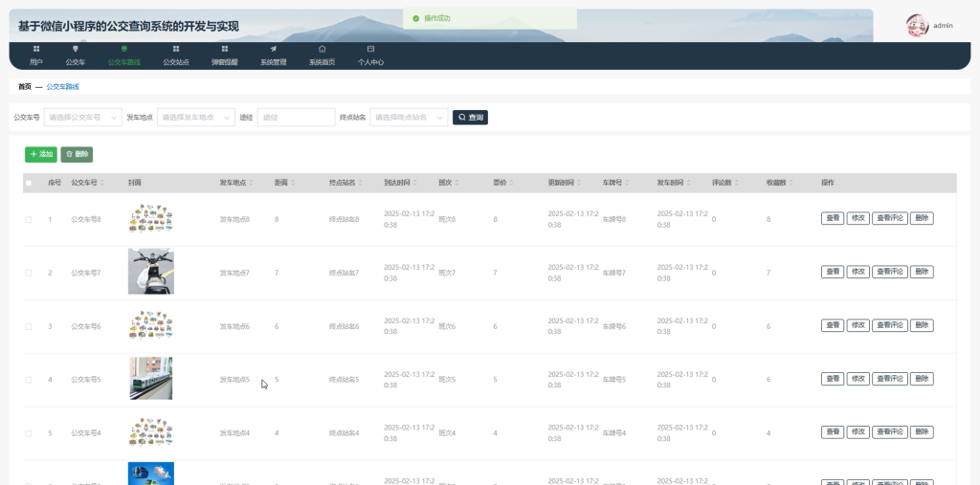Click into the 途经 input field

coord(297,117)
